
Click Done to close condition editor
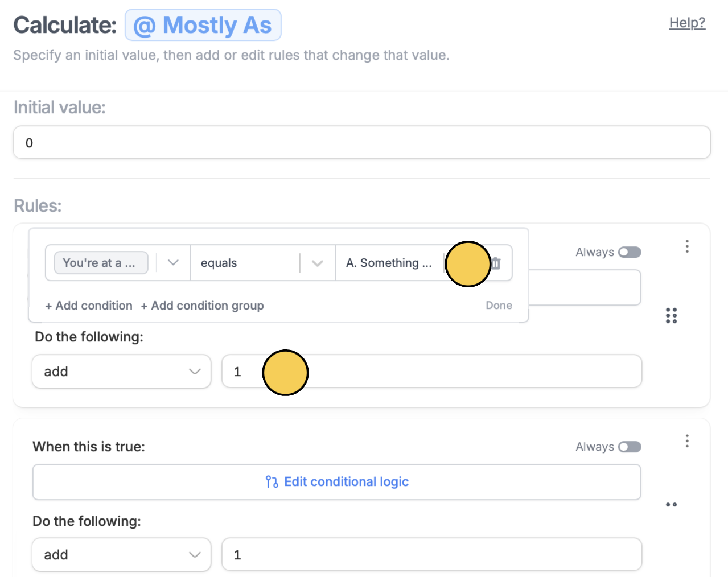coord(499,306)
